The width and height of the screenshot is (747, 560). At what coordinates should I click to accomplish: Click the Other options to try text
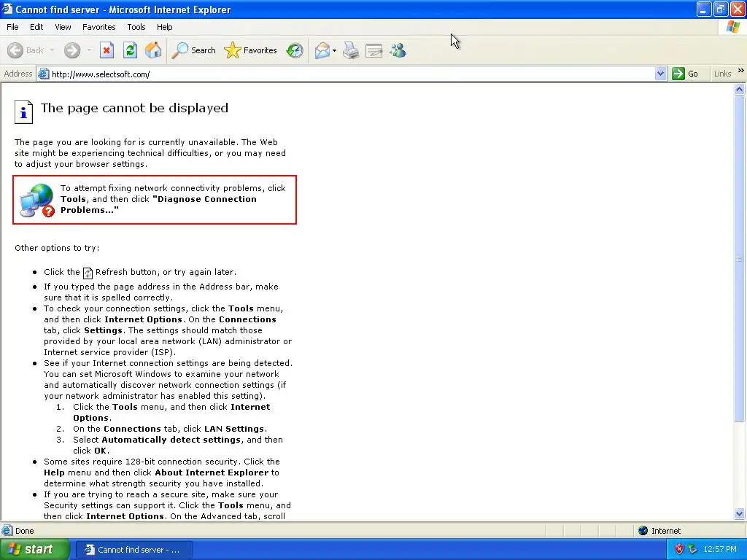tap(57, 248)
